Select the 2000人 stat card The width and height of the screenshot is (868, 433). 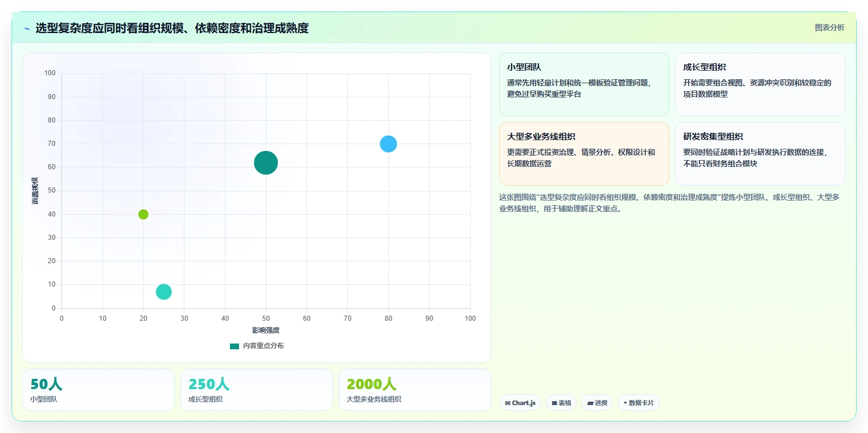(x=415, y=390)
